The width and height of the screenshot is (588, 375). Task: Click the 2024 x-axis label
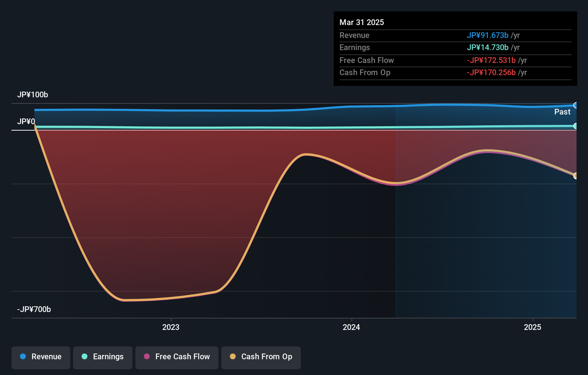[x=351, y=327]
